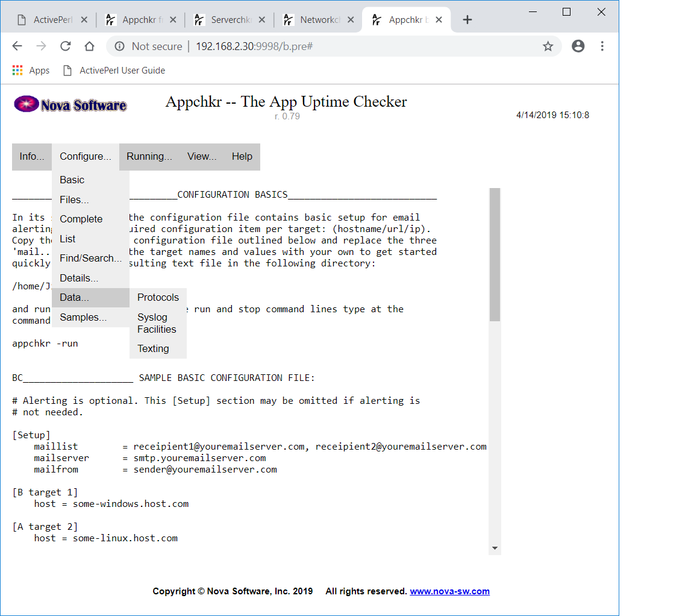
Task: Close the Networkchk tab
Action: point(351,19)
